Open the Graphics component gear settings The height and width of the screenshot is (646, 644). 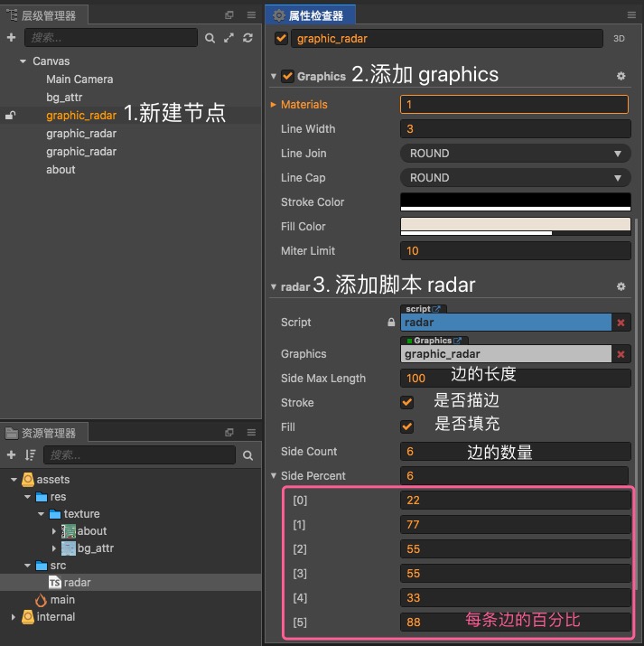point(621,76)
